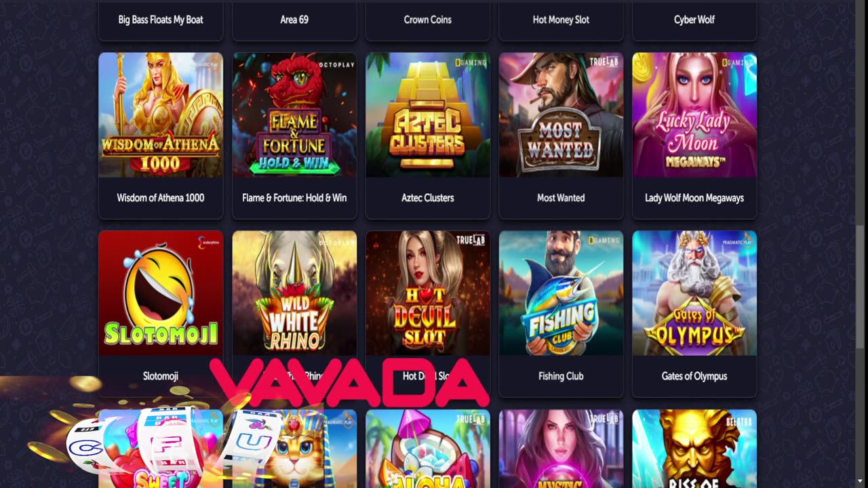Launch the Flame & Fortune Hold & Win tile
This screenshot has height=488, width=868.
click(x=294, y=115)
